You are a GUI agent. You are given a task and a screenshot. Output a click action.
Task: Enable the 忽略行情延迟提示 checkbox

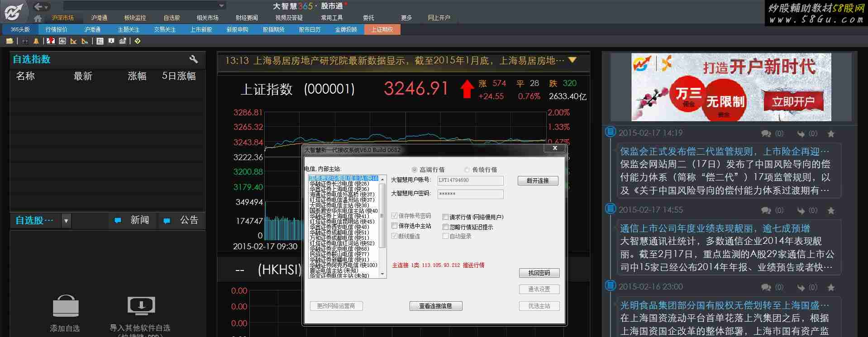pyautogui.click(x=445, y=227)
